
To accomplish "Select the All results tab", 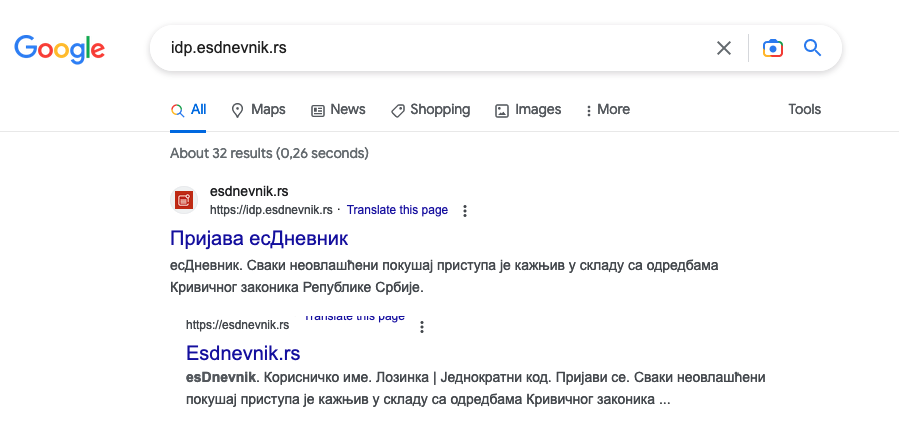I will 188,110.
